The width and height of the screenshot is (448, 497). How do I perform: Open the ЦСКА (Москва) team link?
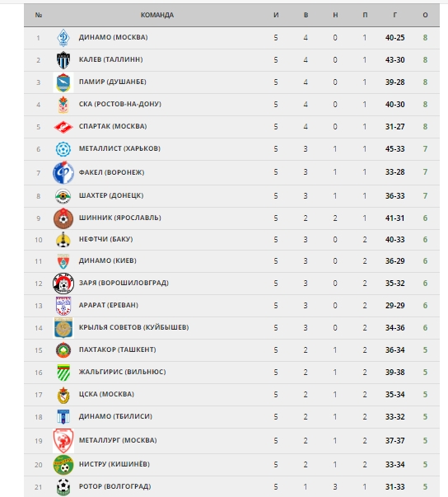point(106,394)
